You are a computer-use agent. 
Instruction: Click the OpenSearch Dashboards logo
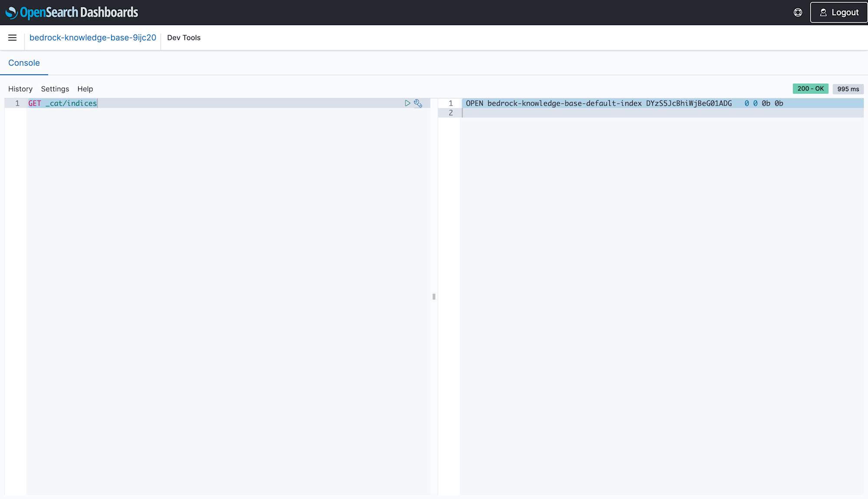point(72,13)
